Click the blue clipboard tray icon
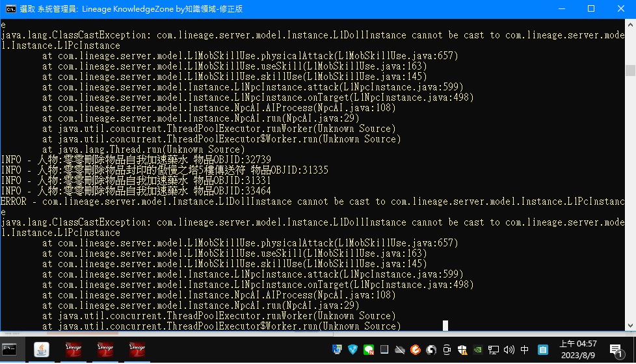The height and width of the screenshot is (364, 636). [543, 350]
